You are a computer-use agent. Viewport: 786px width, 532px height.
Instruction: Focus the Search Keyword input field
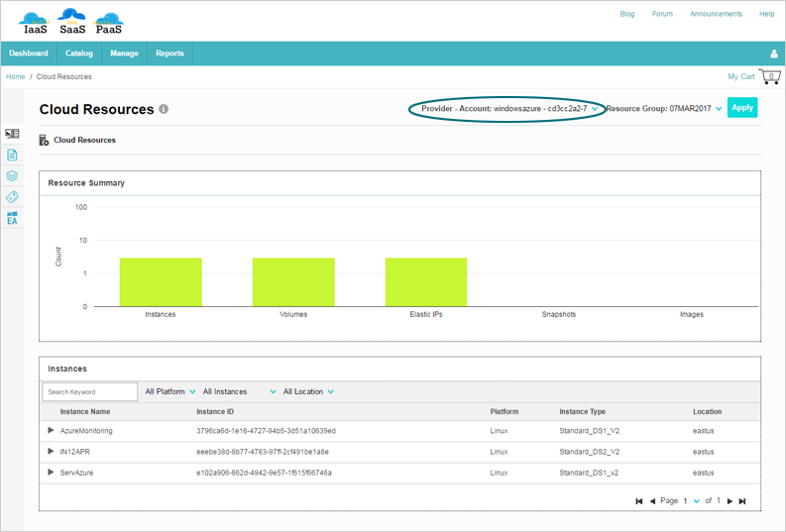(x=90, y=391)
